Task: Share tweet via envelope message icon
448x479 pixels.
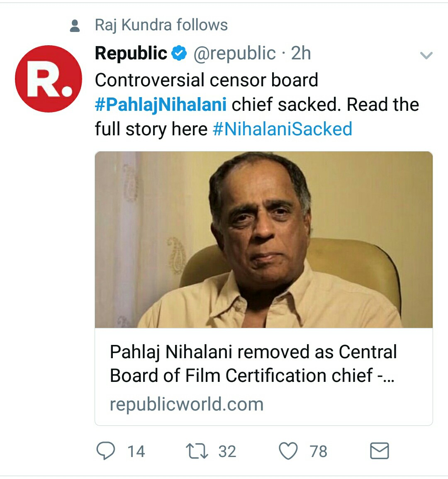Action: point(379,451)
